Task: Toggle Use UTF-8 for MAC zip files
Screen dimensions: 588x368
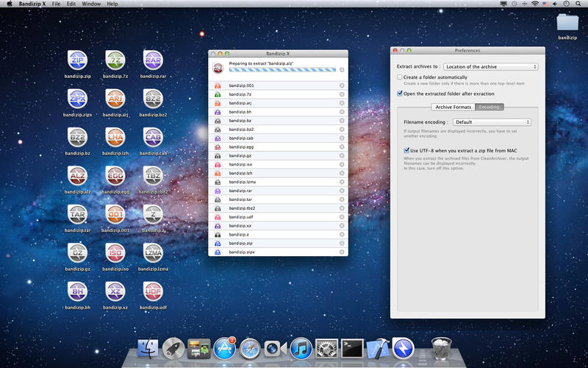Action: 406,150
